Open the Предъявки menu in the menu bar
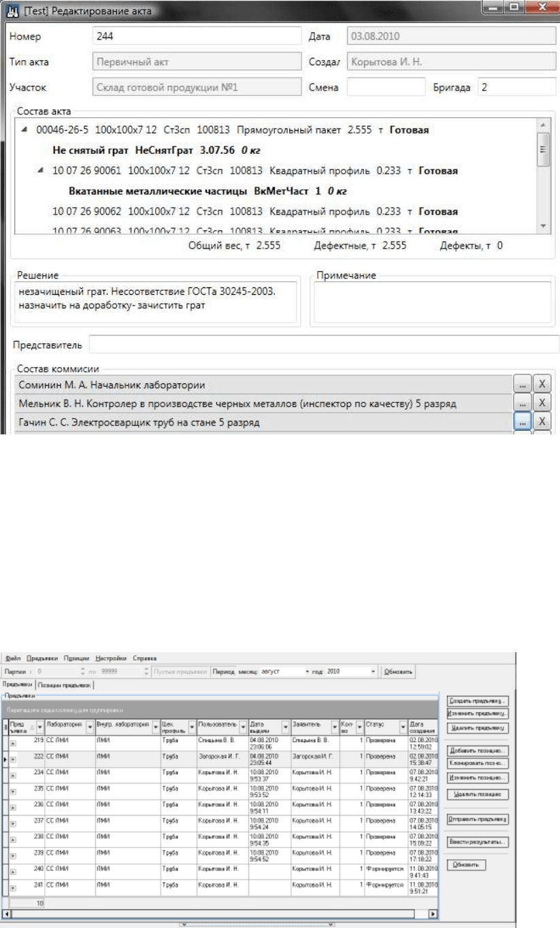 pyautogui.click(x=42, y=658)
